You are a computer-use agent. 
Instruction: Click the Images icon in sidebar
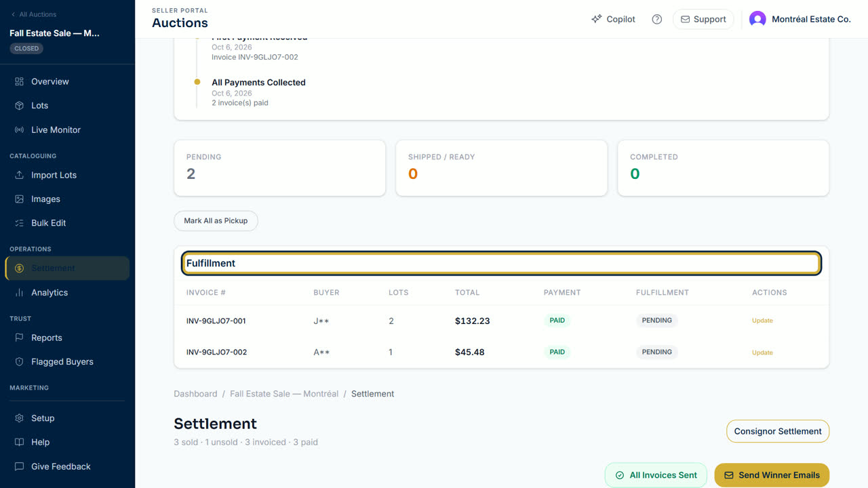point(19,199)
